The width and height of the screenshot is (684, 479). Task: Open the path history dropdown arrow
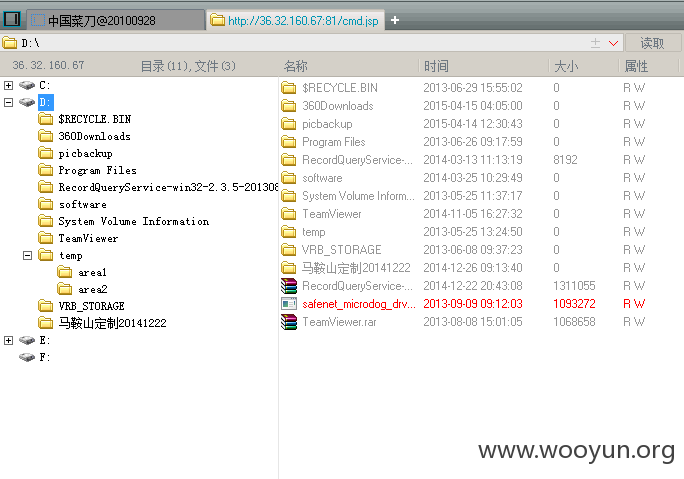click(x=613, y=43)
